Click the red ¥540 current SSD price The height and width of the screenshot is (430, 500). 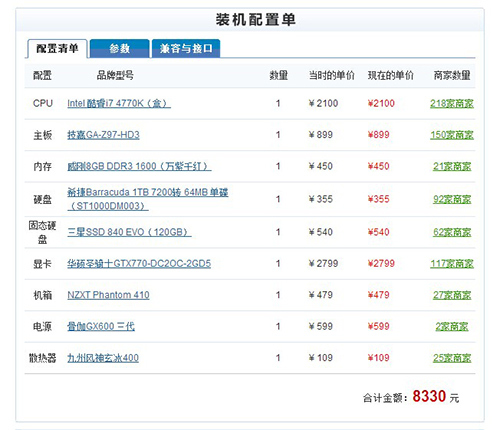(x=378, y=232)
